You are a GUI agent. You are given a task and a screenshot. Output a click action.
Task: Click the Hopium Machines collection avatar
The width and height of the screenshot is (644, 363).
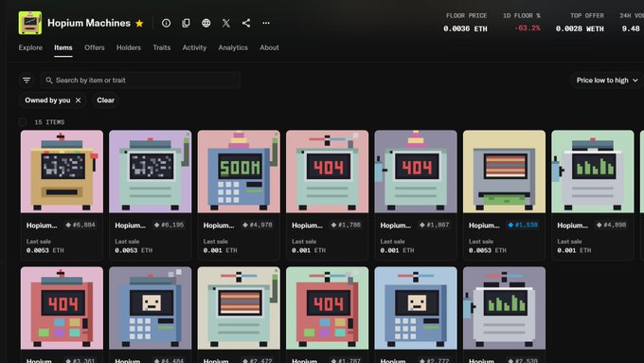30,23
